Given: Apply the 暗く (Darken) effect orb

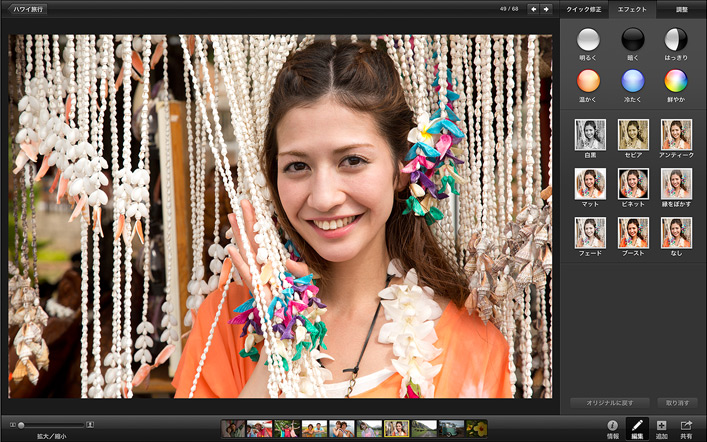Looking at the screenshot, I should coord(633,39).
